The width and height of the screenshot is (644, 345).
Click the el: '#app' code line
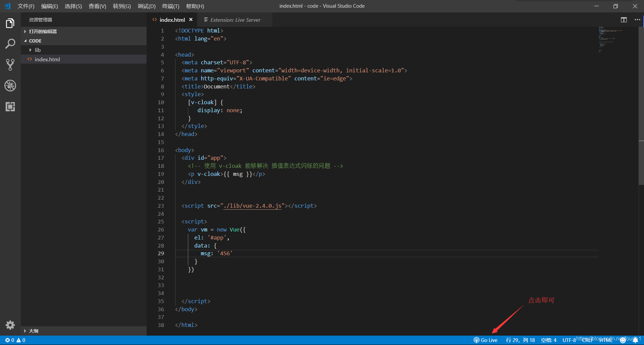click(212, 237)
